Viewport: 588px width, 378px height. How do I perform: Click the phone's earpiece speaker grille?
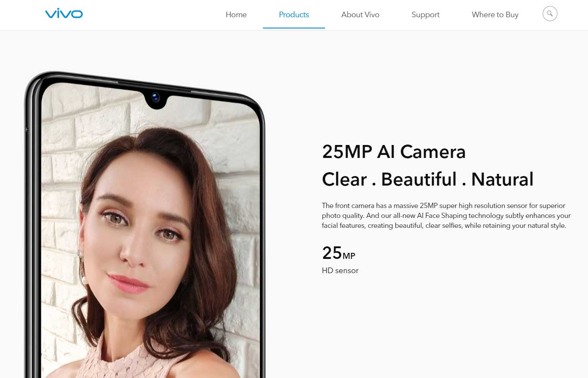(154, 85)
